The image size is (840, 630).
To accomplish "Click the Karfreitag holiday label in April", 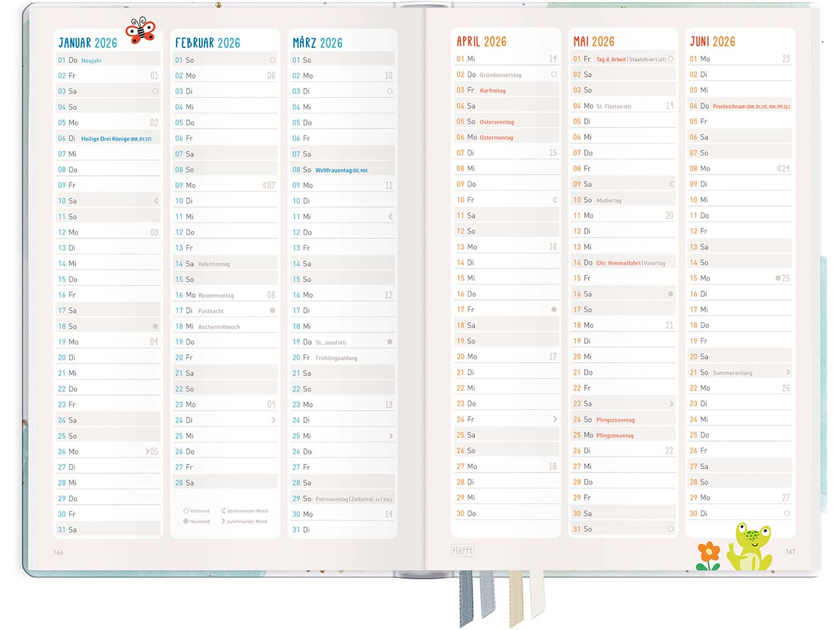I will coord(492,91).
